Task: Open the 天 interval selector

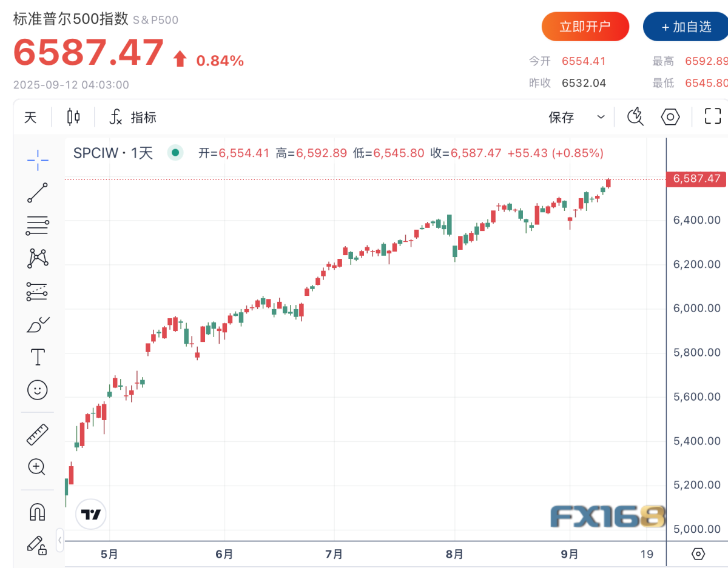Action: 30,116
